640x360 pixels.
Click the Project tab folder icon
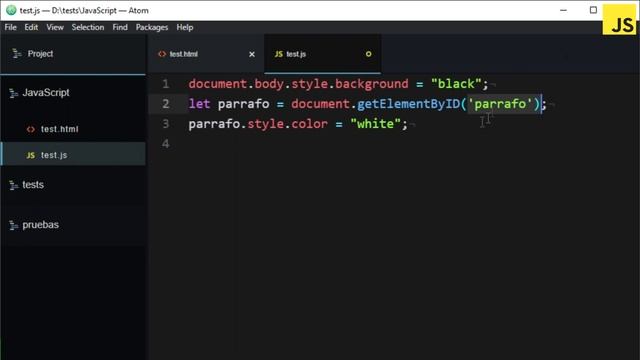tap(16, 53)
